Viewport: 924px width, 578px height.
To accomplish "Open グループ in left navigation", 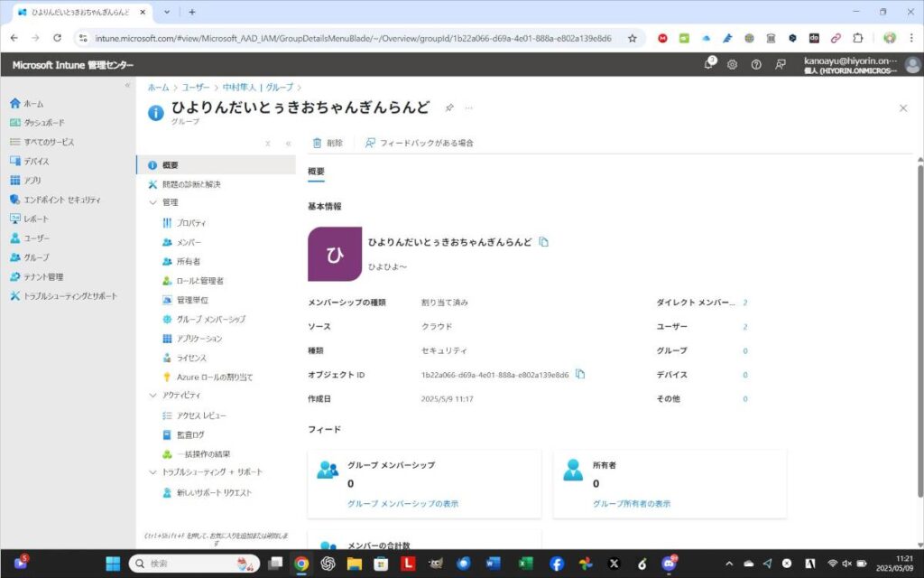I will point(30,257).
